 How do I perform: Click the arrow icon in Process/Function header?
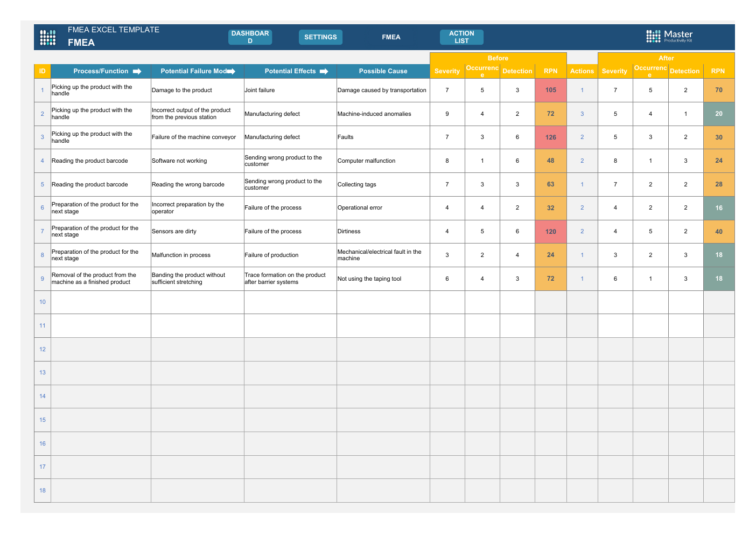[x=137, y=71]
